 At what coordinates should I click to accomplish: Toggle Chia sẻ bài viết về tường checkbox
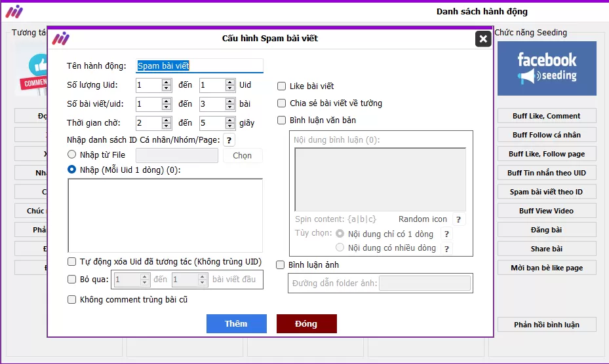(x=282, y=103)
